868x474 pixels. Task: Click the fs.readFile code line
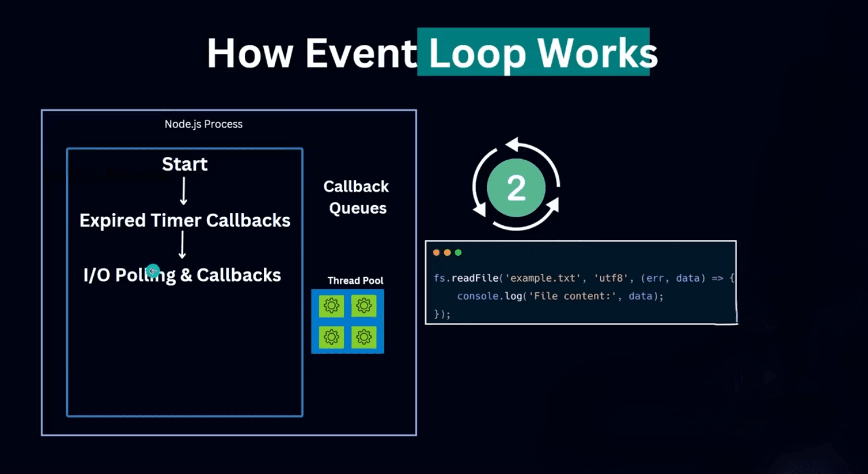(582, 278)
